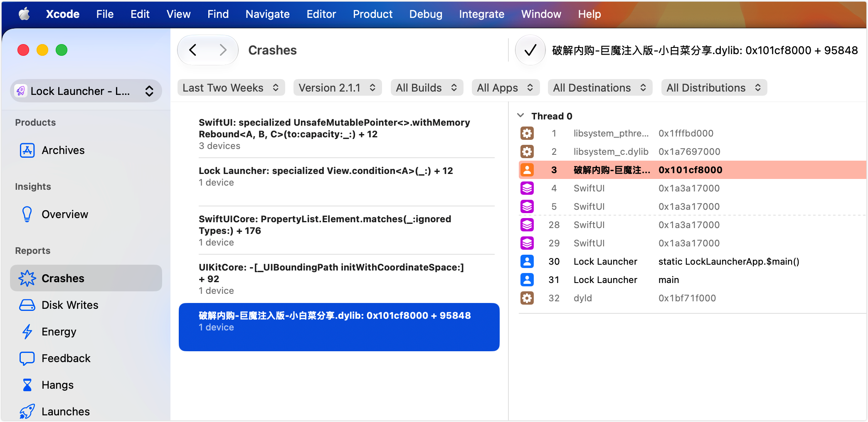Open the Navigate menu
The image size is (868, 422).
[267, 14]
